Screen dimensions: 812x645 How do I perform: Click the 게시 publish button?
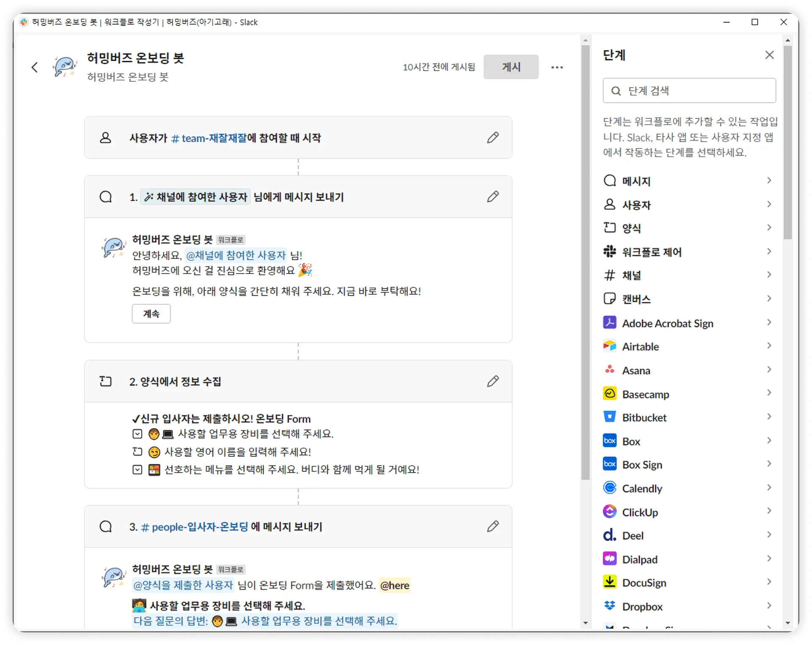(x=511, y=67)
